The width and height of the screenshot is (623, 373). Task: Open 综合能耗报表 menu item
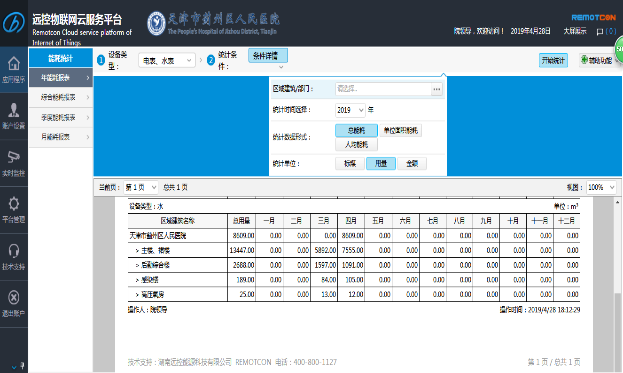[x=61, y=97]
